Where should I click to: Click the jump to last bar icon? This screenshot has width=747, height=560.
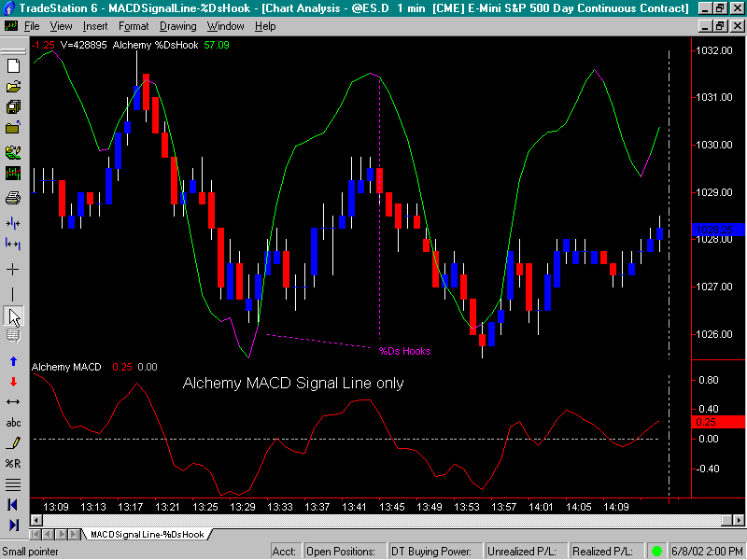pos(13,525)
